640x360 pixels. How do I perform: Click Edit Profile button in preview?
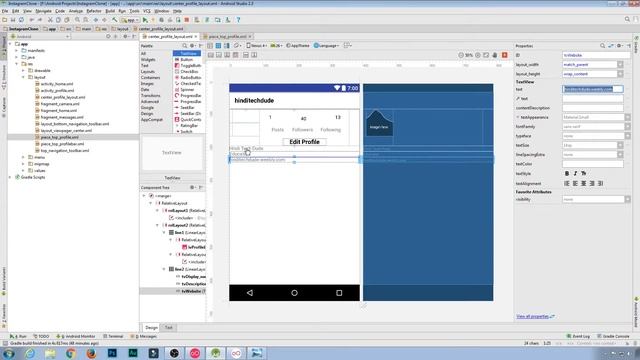tap(304, 142)
